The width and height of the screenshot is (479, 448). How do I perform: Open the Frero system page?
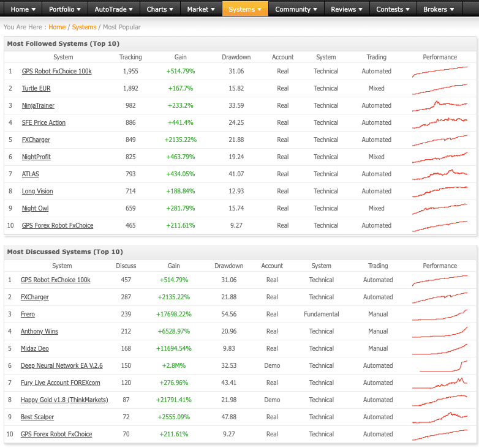tap(28, 314)
